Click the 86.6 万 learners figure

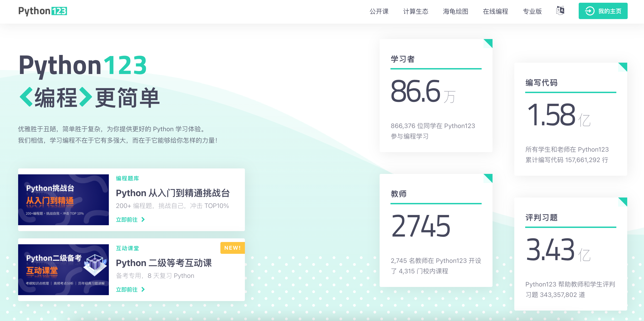tap(423, 91)
